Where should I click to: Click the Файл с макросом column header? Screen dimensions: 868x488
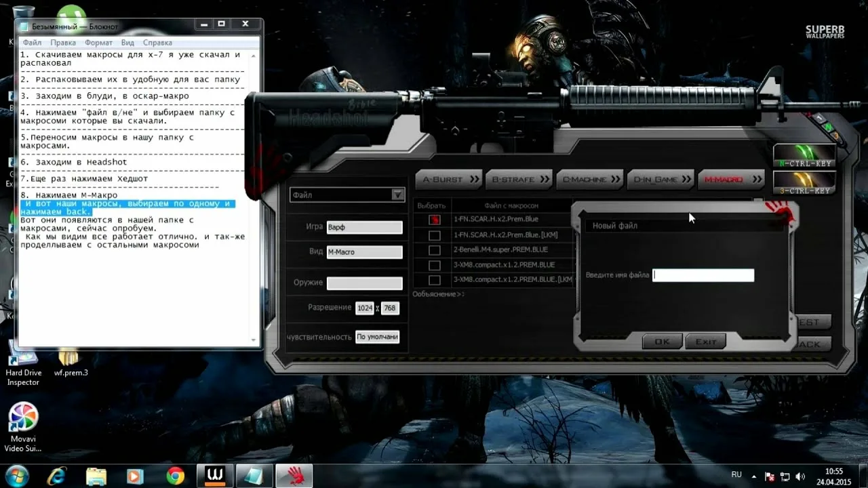[x=511, y=205]
